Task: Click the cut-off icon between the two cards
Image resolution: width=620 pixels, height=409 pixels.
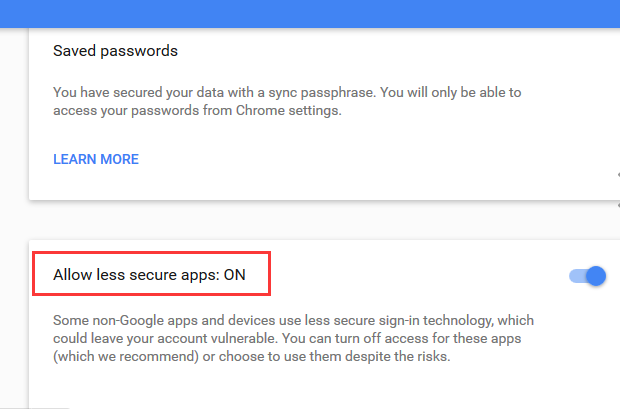Action: coord(618,205)
